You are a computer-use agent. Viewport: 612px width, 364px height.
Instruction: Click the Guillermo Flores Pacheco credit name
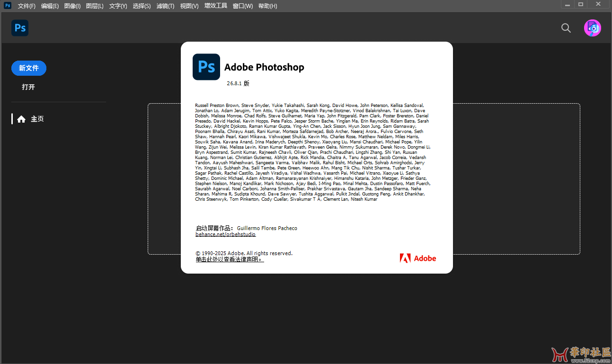(x=267, y=228)
